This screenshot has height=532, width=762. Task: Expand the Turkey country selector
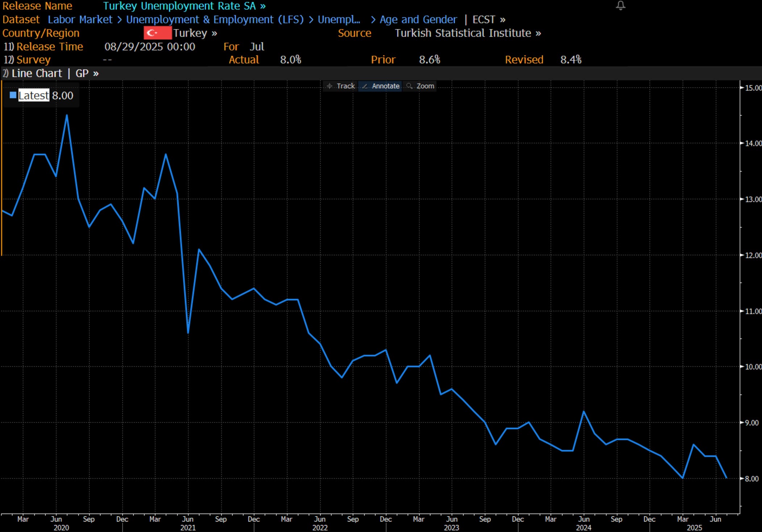(x=195, y=33)
